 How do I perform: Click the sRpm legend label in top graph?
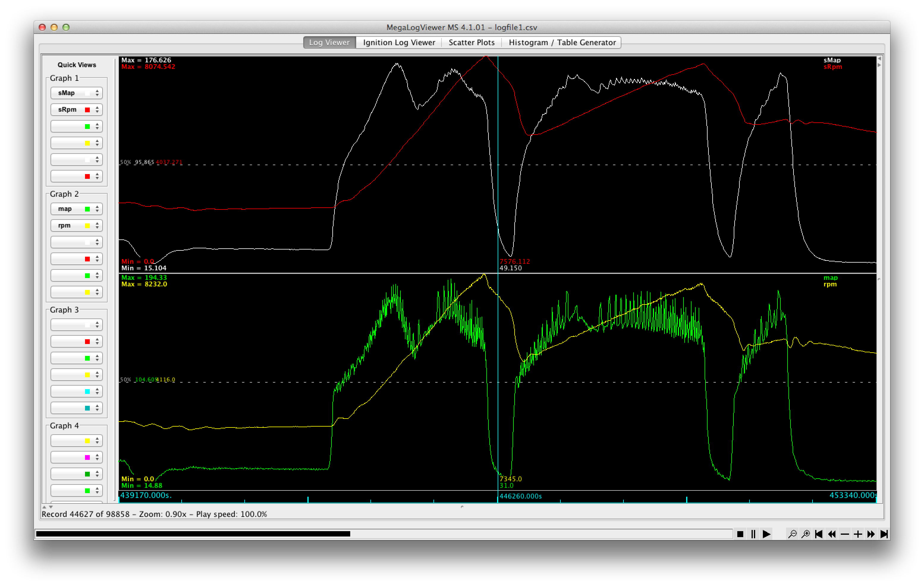(833, 67)
